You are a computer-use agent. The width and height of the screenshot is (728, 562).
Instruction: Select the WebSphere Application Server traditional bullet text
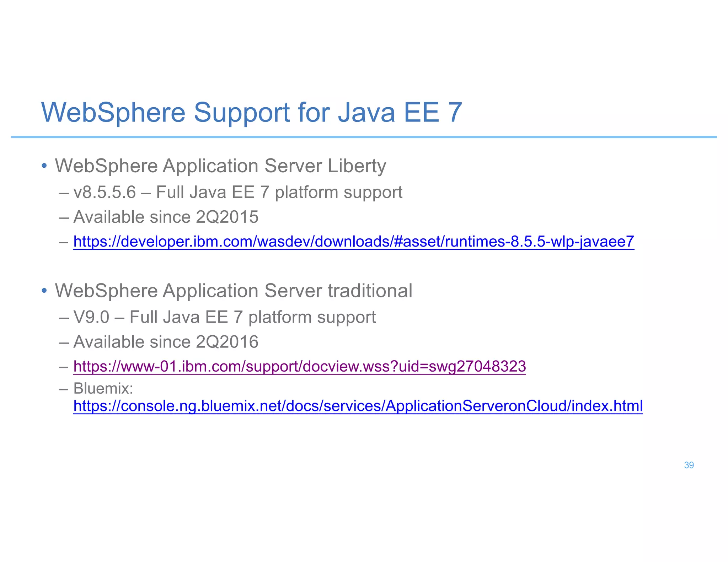click(x=233, y=291)
